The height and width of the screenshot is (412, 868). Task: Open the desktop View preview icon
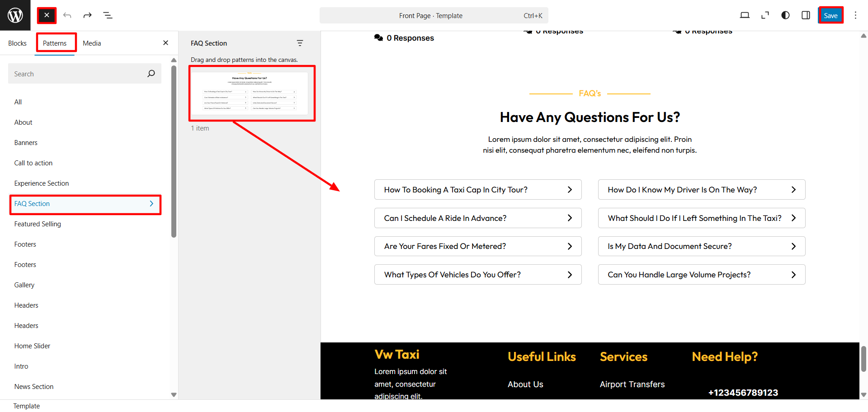coord(745,15)
